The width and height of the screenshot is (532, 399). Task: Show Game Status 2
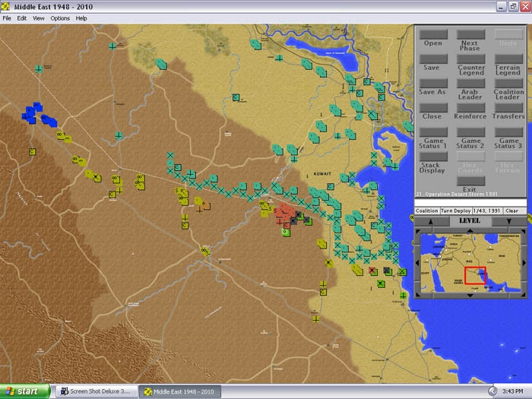(470, 132)
